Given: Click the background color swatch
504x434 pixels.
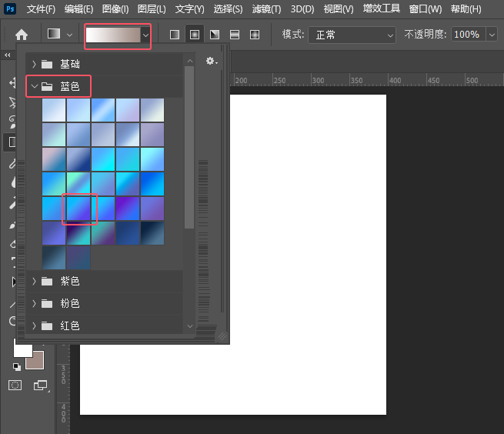Looking at the screenshot, I should coord(35,360).
